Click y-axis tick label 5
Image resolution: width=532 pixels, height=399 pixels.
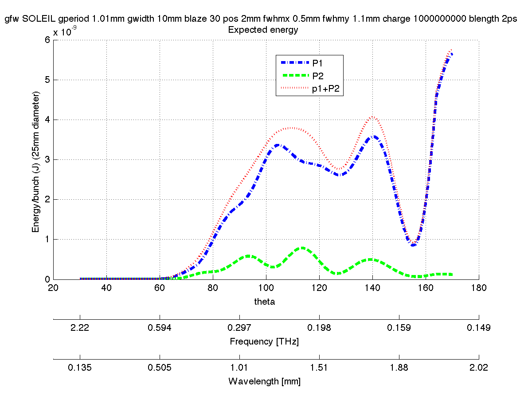pyautogui.click(x=47, y=80)
